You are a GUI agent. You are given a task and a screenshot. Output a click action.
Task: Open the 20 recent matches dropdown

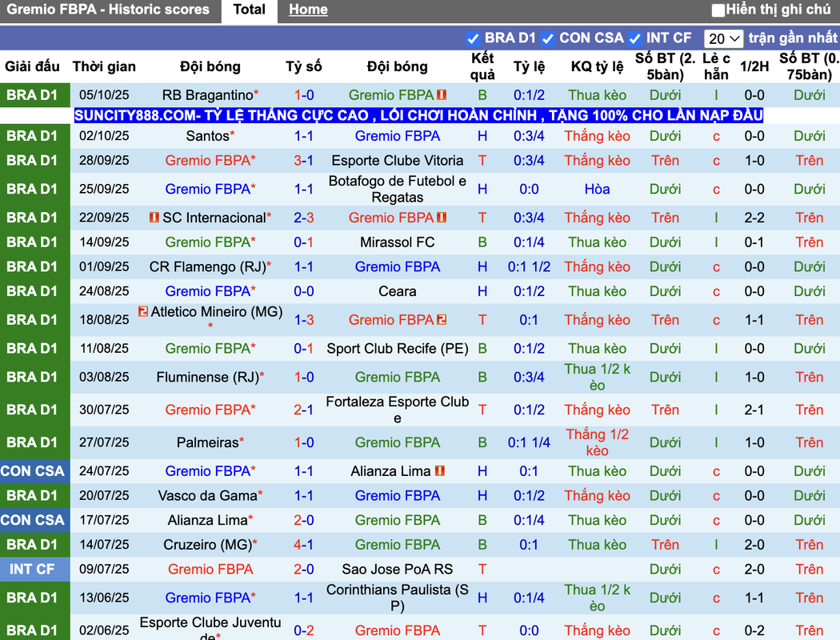pos(723,38)
